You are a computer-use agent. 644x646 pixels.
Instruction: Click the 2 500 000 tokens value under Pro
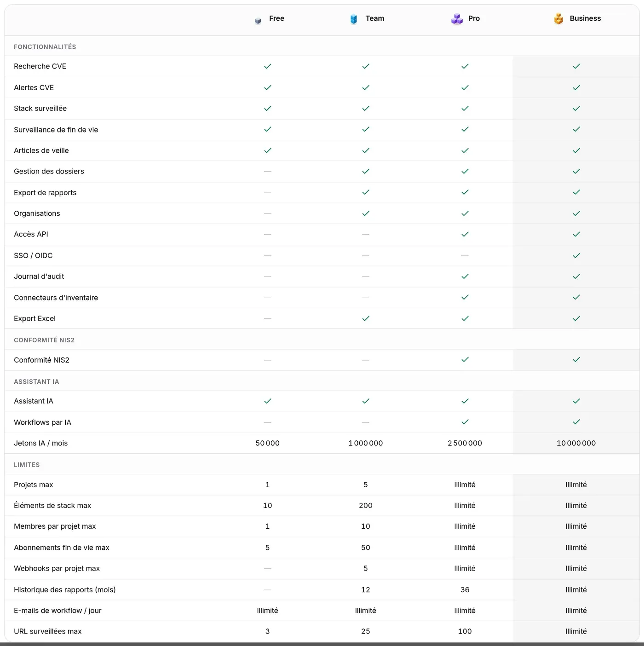point(465,443)
